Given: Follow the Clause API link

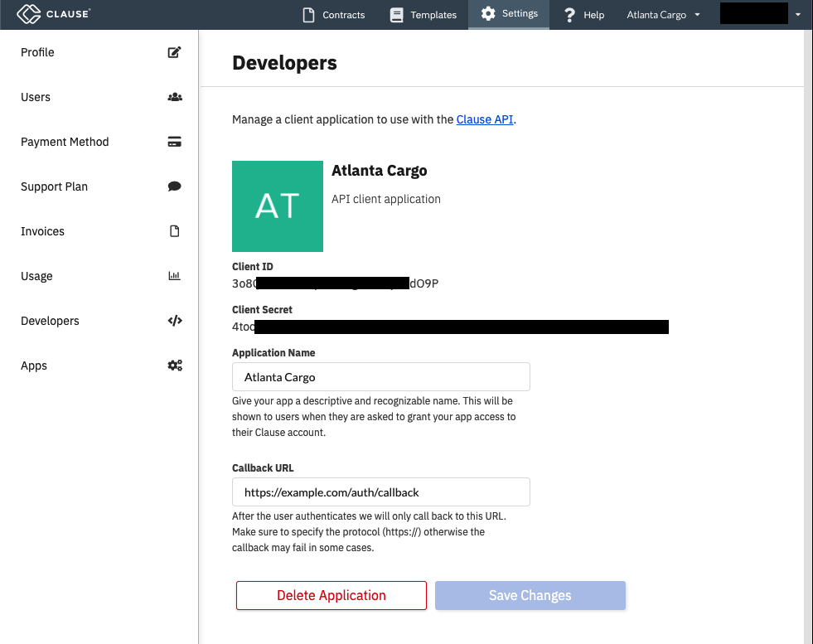Looking at the screenshot, I should coord(484,119).
